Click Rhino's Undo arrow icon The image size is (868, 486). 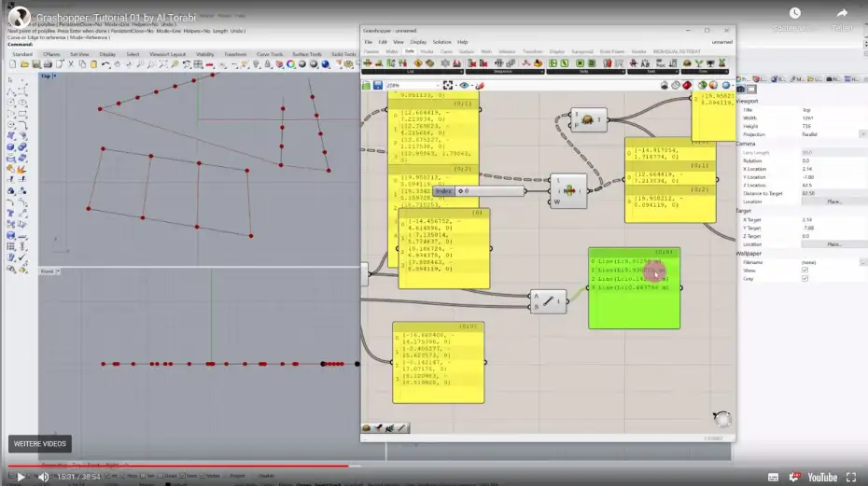point(105,64)
